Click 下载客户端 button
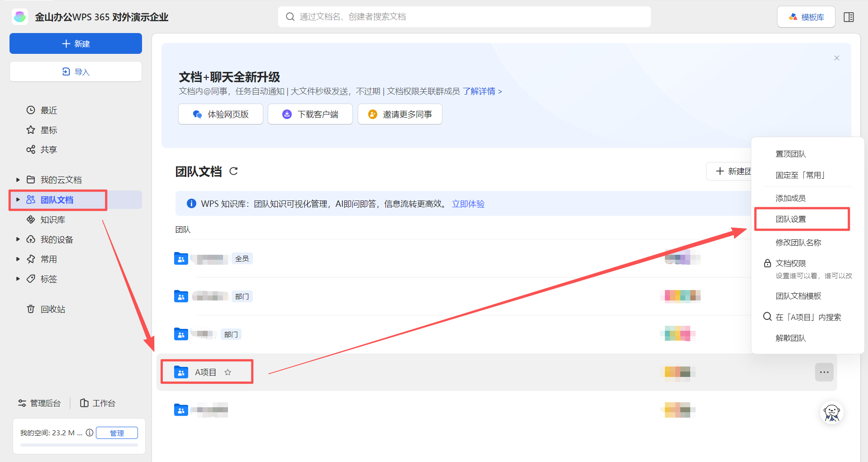This screenshot has width=868, height=462. click(x=310, y=114)
